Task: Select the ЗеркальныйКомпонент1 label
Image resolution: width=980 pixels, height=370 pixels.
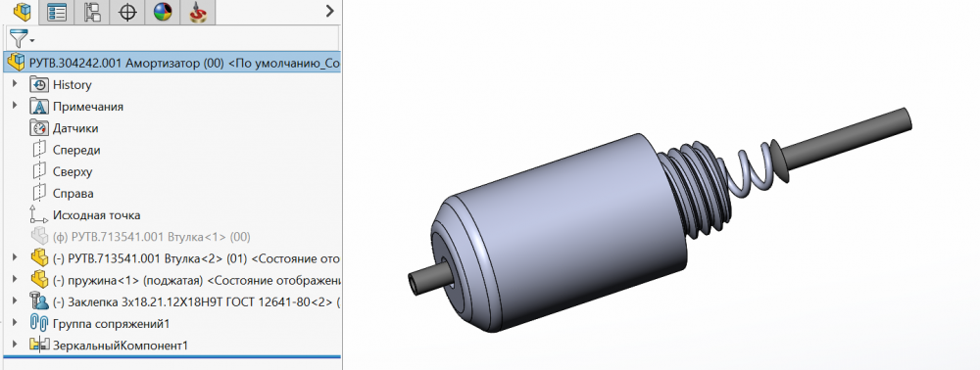Action: [x=120, y=346]
